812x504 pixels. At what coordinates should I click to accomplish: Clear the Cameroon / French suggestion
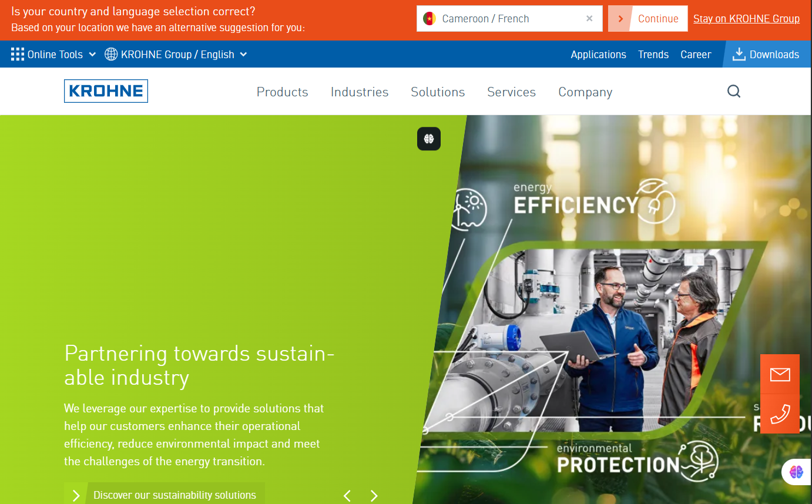(x=589, y=18)
